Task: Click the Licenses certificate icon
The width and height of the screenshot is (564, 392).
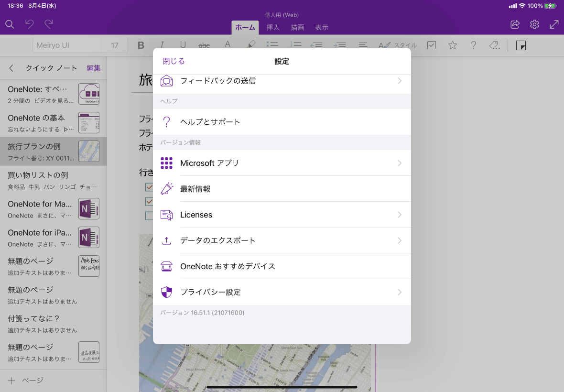Action: pyautogui.click(x=166, y=215)
